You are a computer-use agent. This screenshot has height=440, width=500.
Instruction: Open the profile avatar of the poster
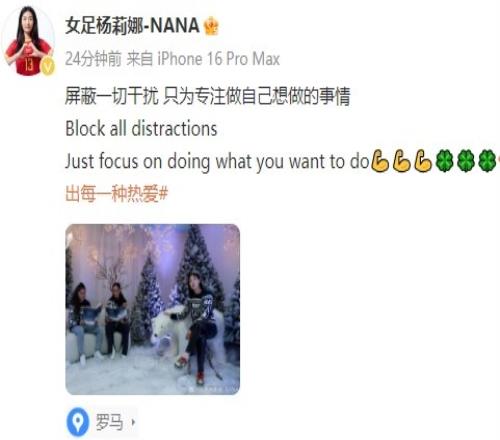[x=28, y=41]
